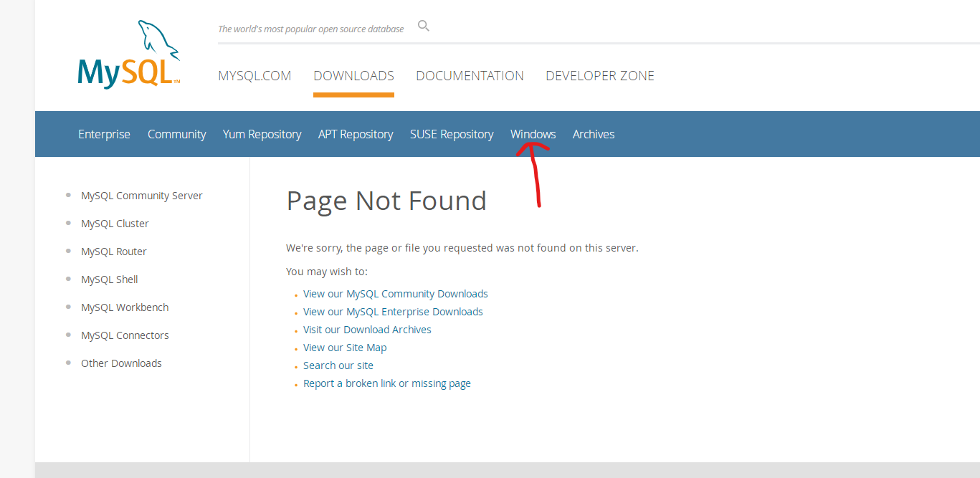Open the DOCUMENTATION tab
This screenshot has width=980, height=478.
[x=470, y=76]
